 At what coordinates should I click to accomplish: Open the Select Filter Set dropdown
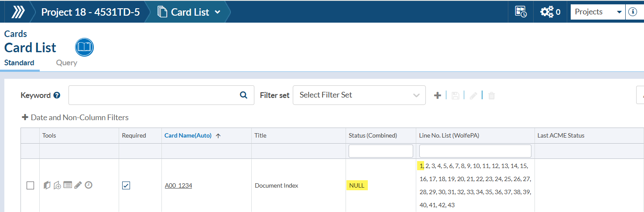pyautogui.click(x=359, y=95)
